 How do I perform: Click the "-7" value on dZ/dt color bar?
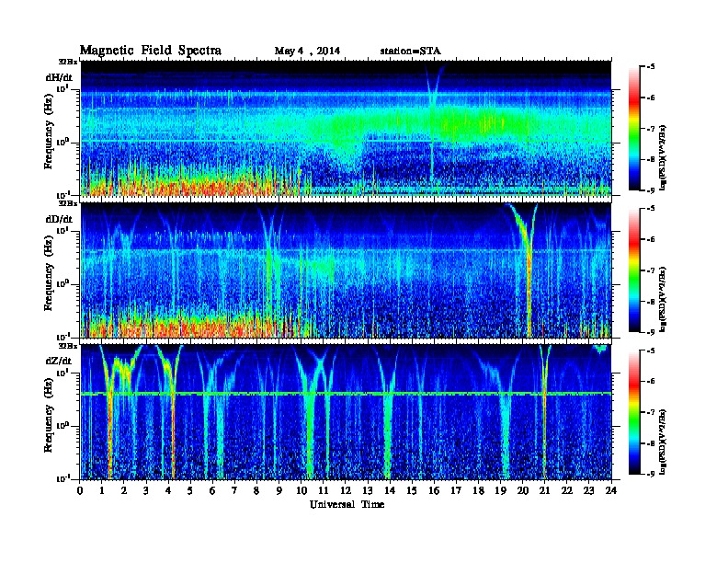(651, 412)
